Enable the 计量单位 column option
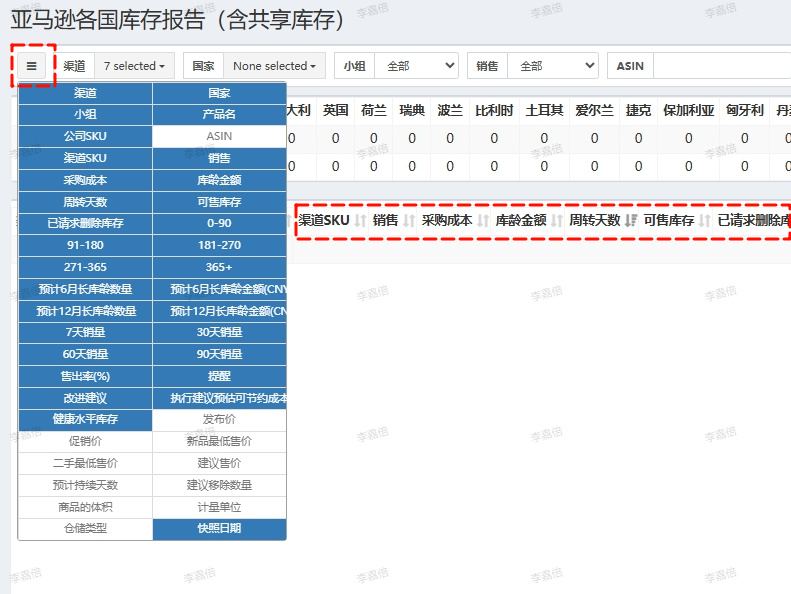 [x=219, y=507]
